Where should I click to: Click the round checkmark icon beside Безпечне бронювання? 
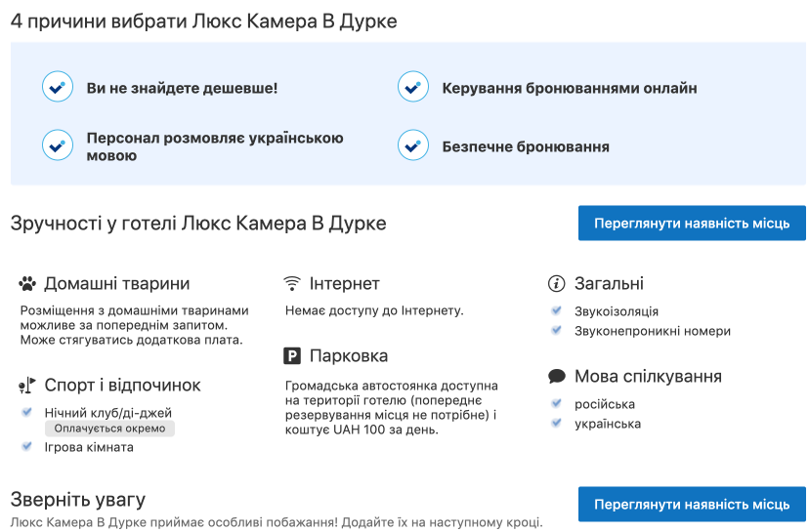(x=413, y=146)
